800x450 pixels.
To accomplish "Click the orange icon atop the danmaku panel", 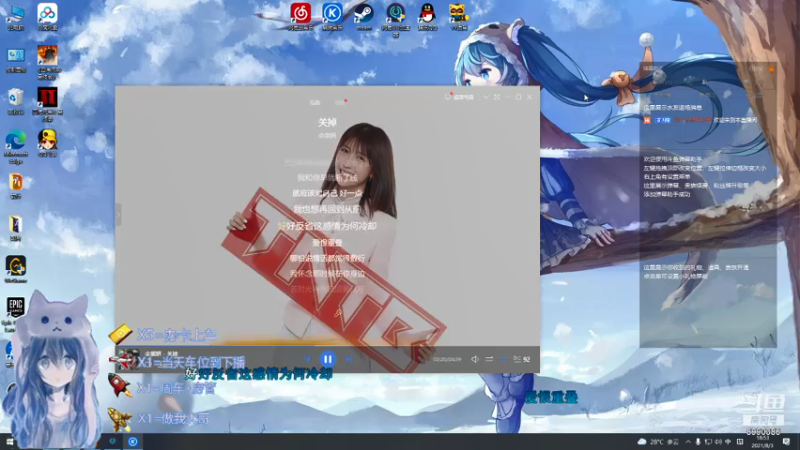I will [x=771, y=68].
